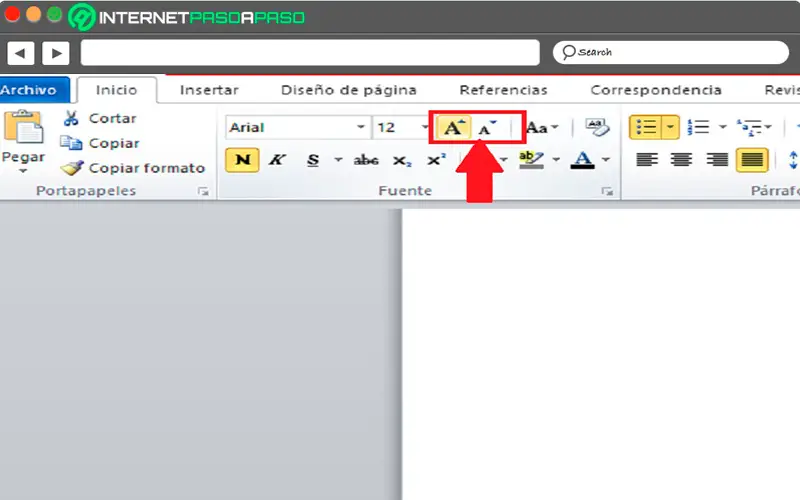Viewport: 800px width, 500px height.
Task: Click the multilevel list icon
Action: 749,127
